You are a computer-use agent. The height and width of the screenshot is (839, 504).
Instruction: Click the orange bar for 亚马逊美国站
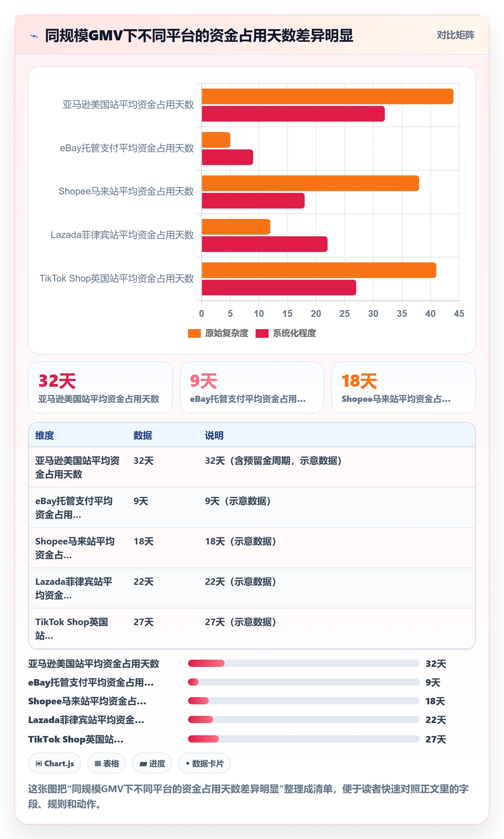tap(328, 97)
